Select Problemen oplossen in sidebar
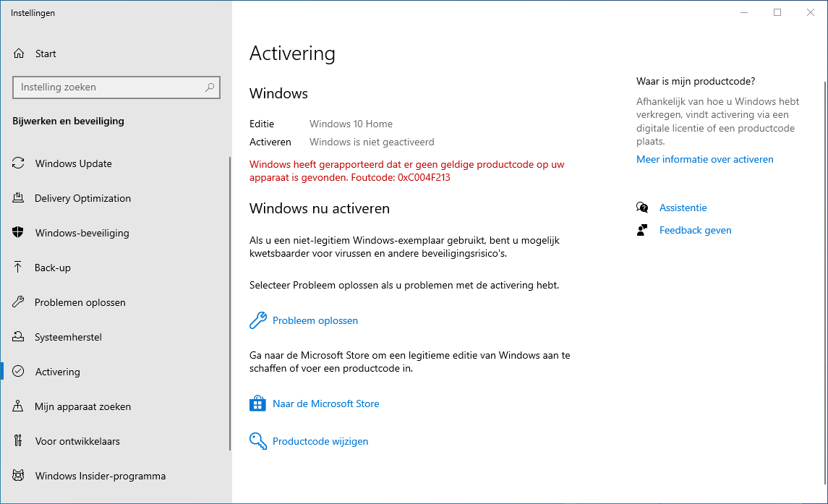This screenshot has width=828, height=504. (x=80, y=302)
